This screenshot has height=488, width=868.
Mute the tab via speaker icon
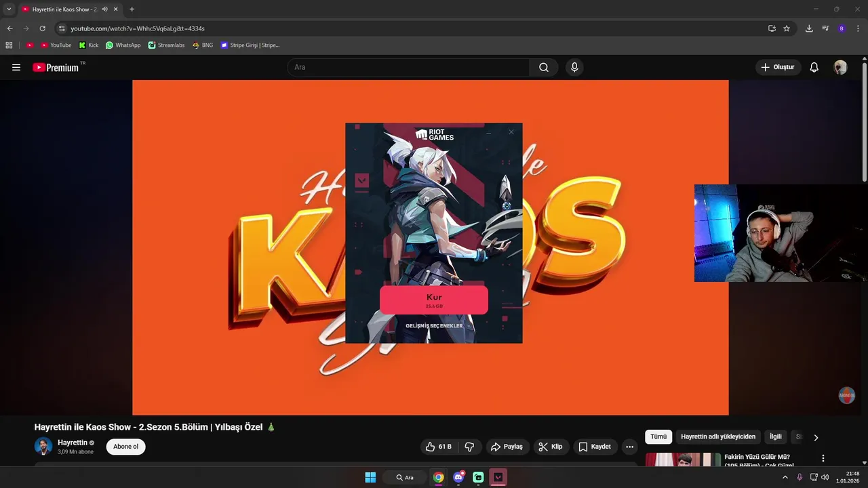point(104,9)
